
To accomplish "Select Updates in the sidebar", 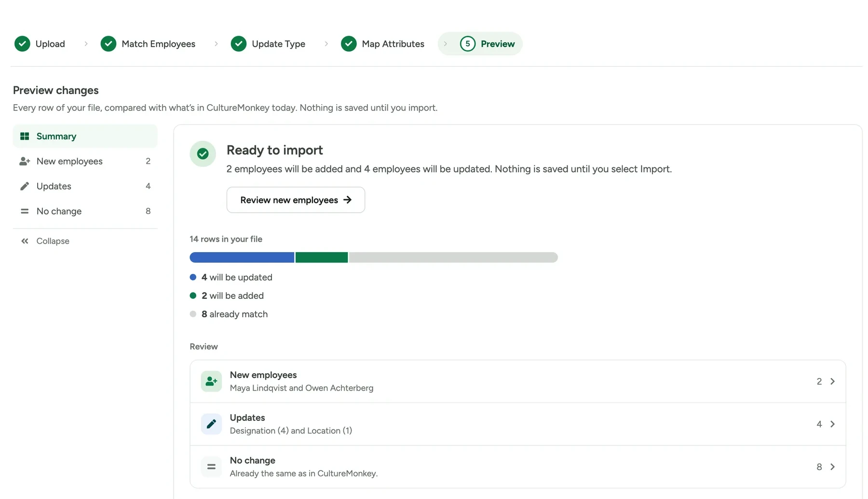I will pyautogui.click(x=85, y=187).
